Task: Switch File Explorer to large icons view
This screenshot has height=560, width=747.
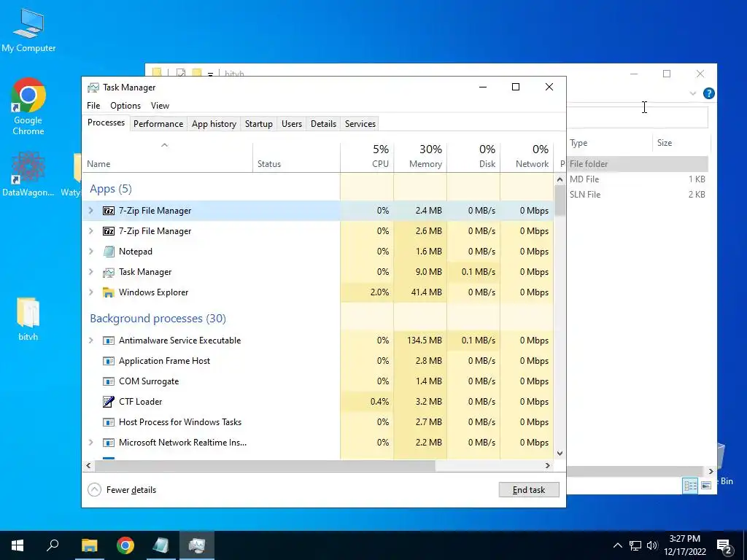Action: pos(706,485)
